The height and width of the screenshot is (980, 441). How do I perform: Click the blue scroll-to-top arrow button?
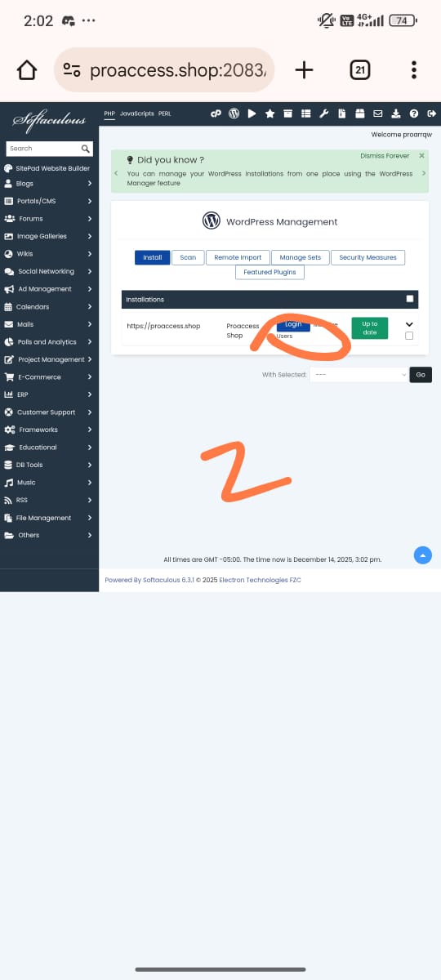(423, 555)
